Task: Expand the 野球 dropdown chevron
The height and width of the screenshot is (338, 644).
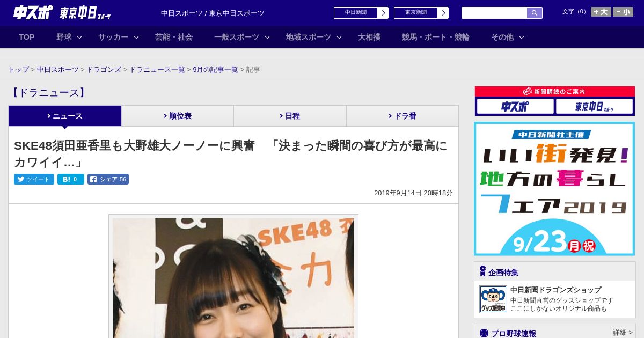Action: point(79,37)
